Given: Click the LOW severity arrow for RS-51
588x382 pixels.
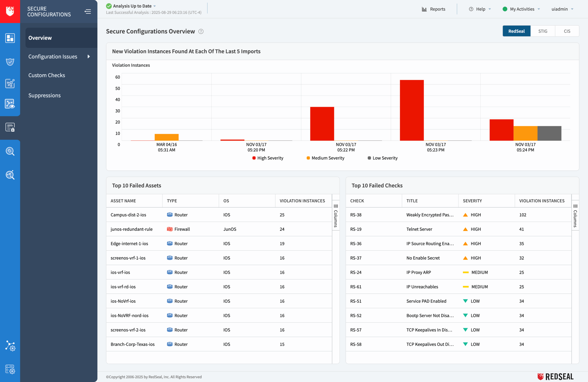Looking at the screenshot, I should 465,301.
